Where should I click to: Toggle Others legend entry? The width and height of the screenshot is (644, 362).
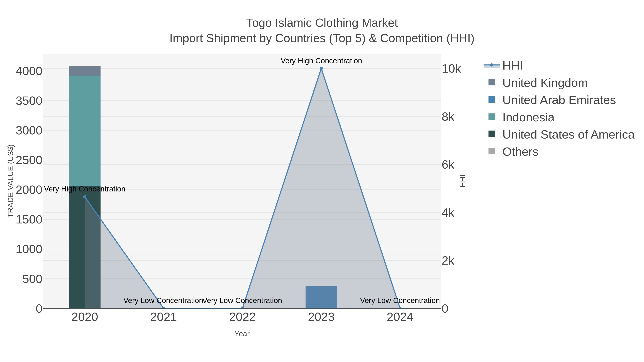tap(513, 152)
